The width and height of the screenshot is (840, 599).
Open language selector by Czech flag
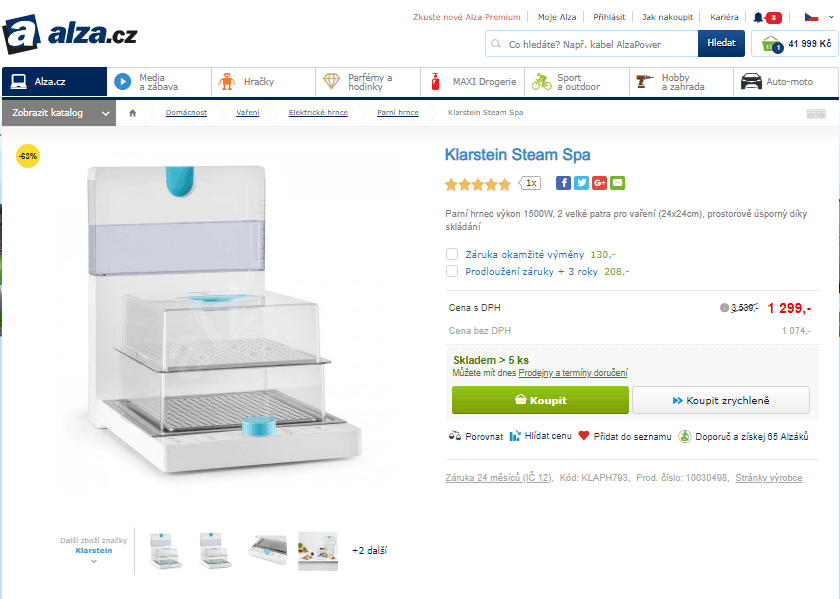(x=819, y=17)
